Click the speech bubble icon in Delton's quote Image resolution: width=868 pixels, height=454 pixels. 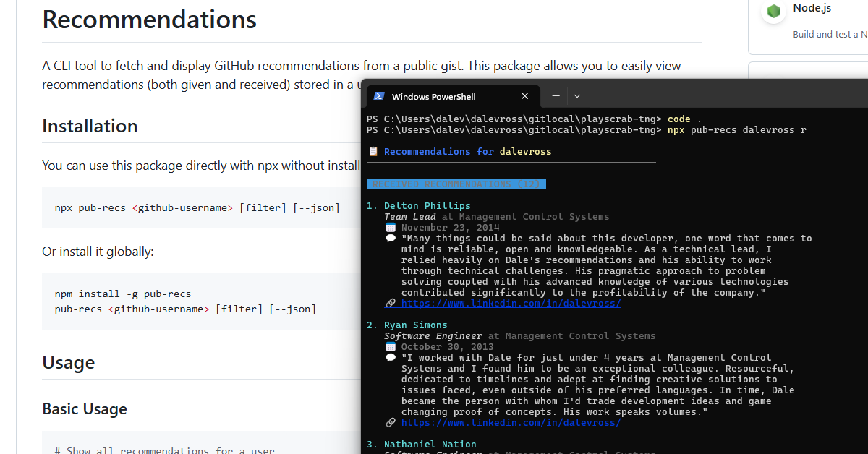[391, 239]
